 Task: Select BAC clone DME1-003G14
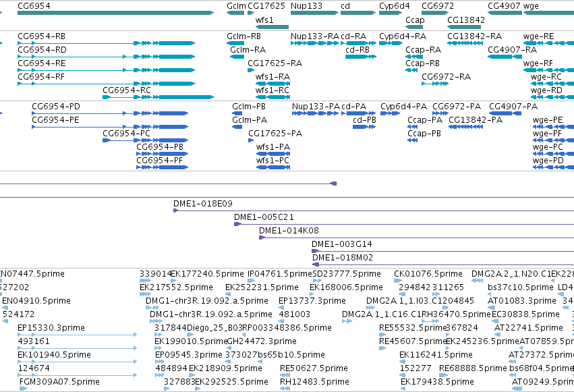tap(443, 251)
